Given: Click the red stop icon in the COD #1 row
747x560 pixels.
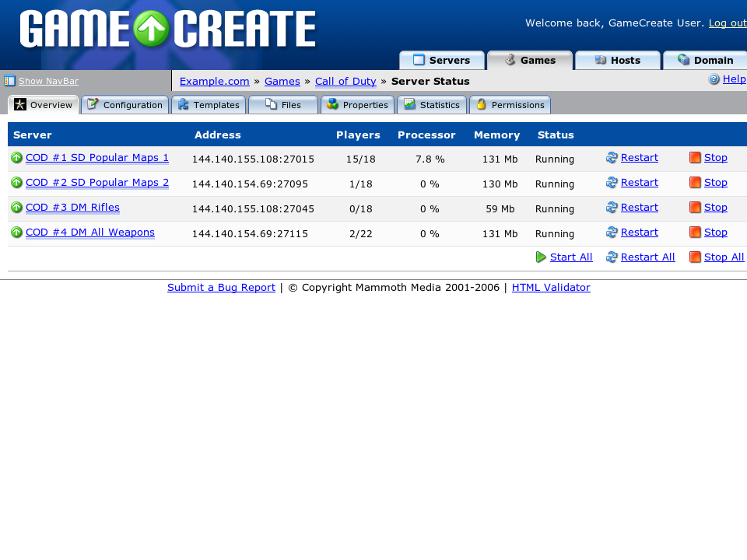Looking at the screenshot, I should 695,157.
